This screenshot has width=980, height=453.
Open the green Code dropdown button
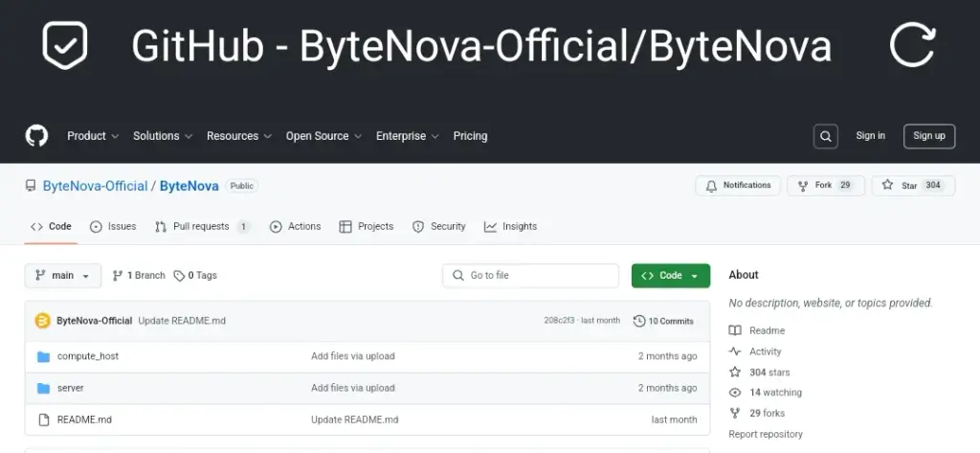point(671,276)
